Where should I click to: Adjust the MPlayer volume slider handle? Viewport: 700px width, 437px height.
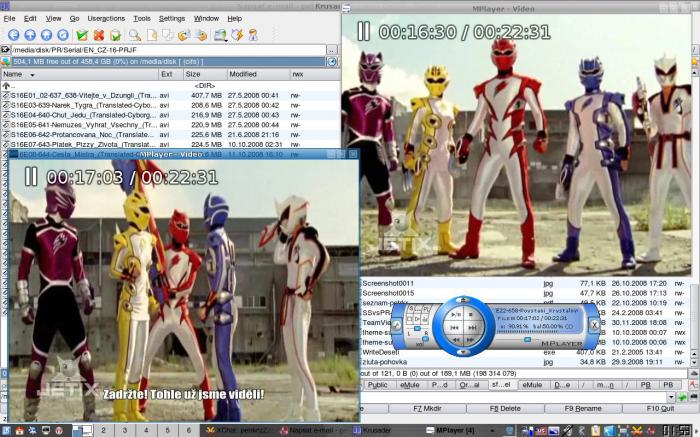click(425, 339)
